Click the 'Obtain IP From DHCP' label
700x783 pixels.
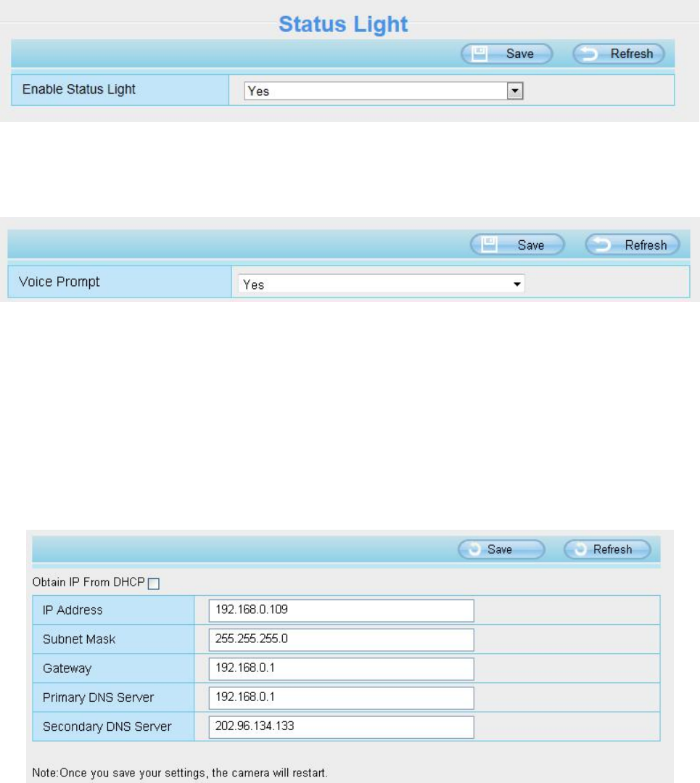88,582
